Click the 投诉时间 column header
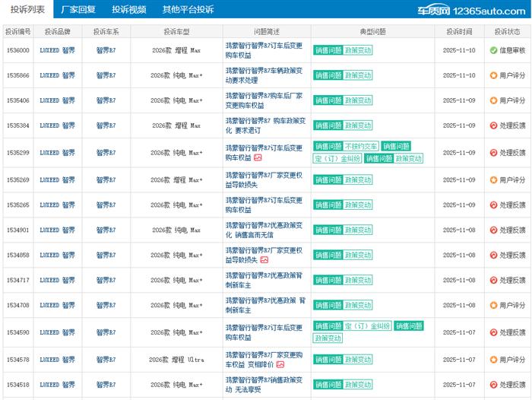Image resolution: width=532 pixels, height=400 pixels. pyautogui.click(x=458, y=32)
